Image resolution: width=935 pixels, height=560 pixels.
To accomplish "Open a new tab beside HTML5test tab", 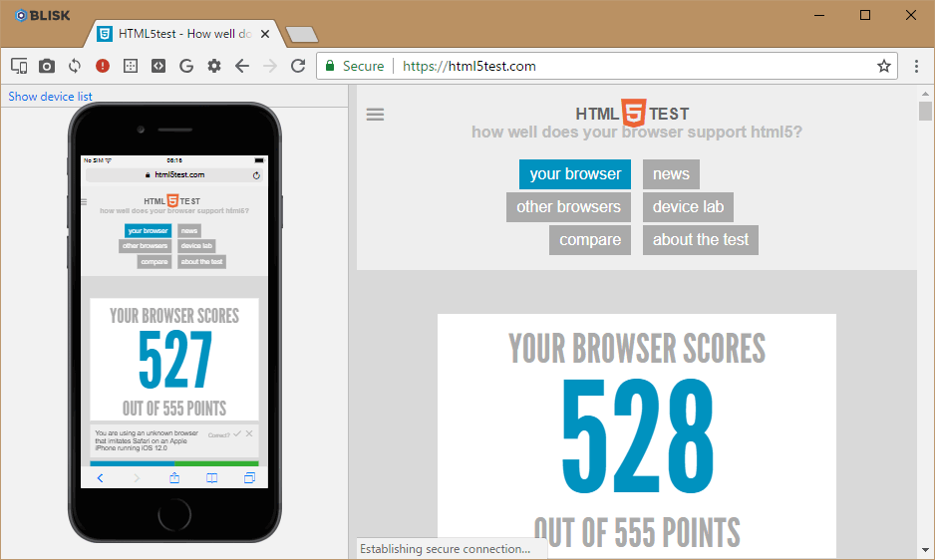I will click(301, 35).
